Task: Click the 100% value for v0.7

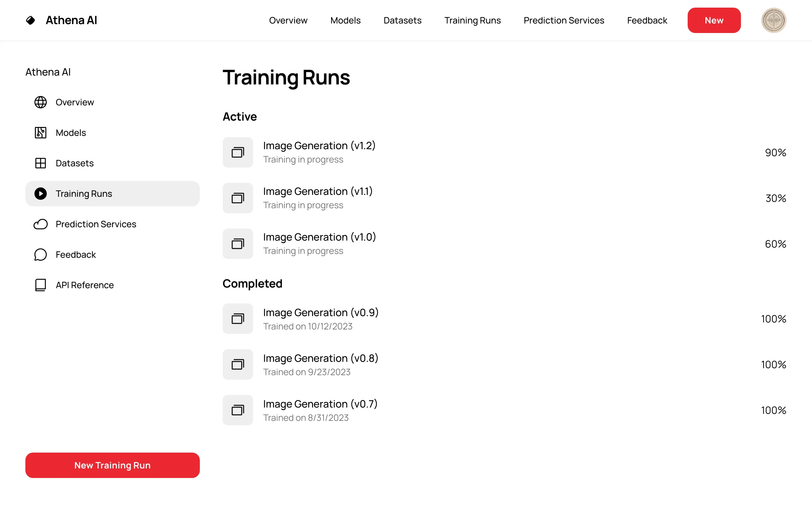Action: coord(774,410)
